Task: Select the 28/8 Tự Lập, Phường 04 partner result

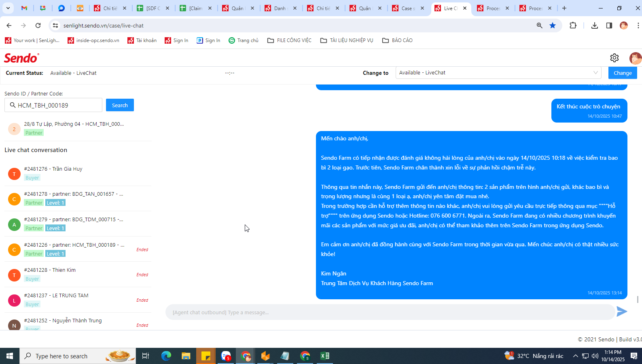Action: pyautogui.click(x=78, y=128)
